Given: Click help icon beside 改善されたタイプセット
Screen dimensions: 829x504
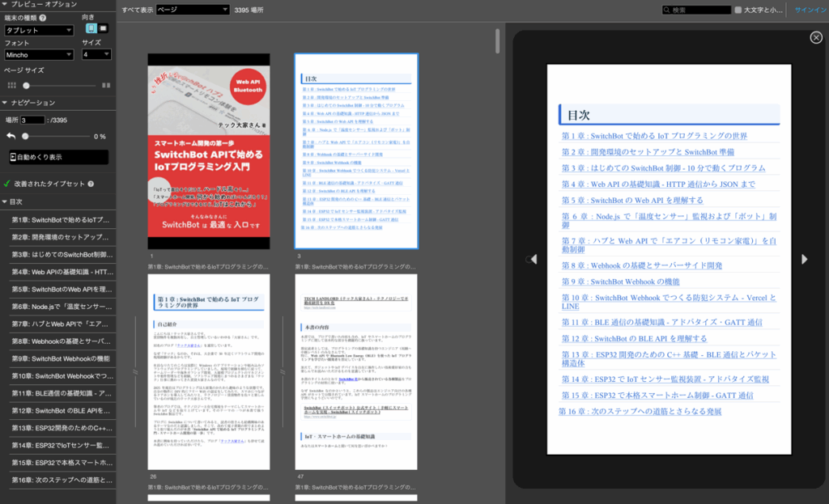Looking at the screenshot, I should coord(91,184).
